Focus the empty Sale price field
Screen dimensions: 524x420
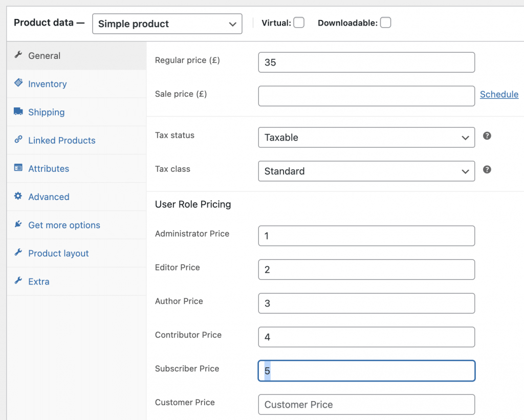(366, 96)
